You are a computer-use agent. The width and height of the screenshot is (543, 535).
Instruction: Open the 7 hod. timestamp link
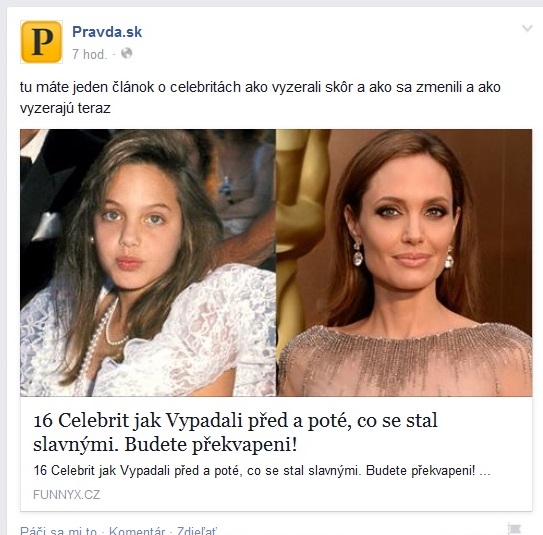(x=90, y=54)
